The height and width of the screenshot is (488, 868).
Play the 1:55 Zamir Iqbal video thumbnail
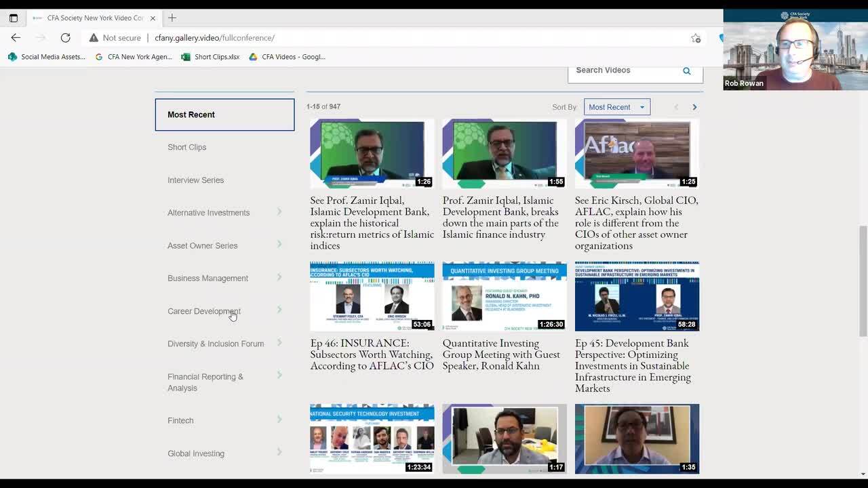point(505,154)
